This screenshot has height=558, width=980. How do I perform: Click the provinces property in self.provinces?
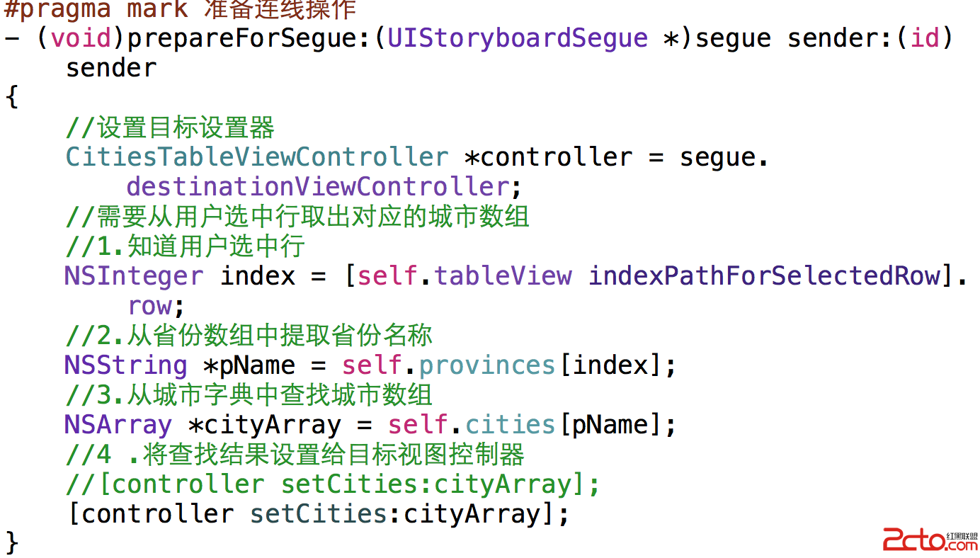click(x=486, y=365)
